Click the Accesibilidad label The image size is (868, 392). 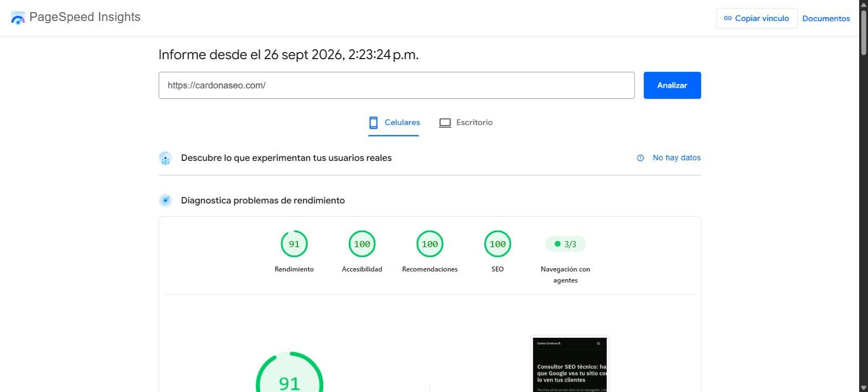362,269
